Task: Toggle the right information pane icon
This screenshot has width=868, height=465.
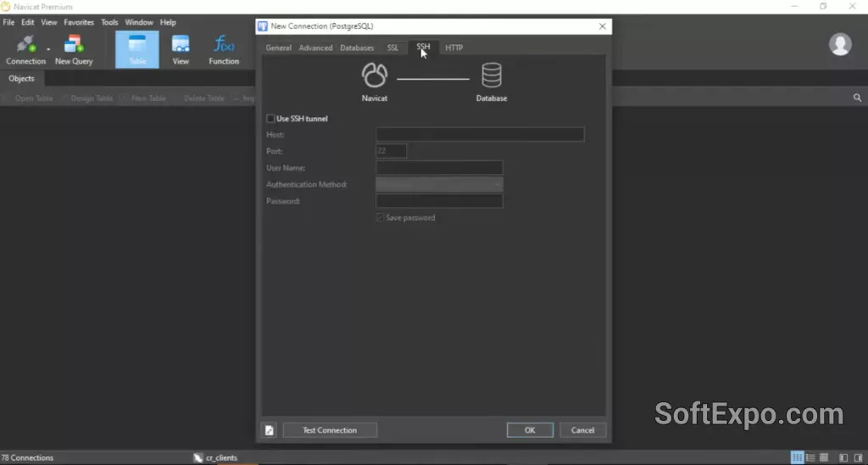Action: click(858, 458)
